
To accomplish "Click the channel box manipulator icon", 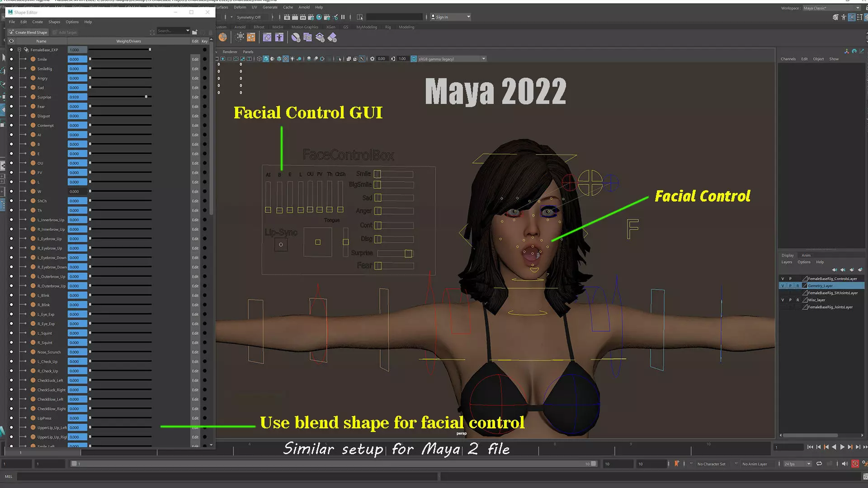I will coord(847,51).
